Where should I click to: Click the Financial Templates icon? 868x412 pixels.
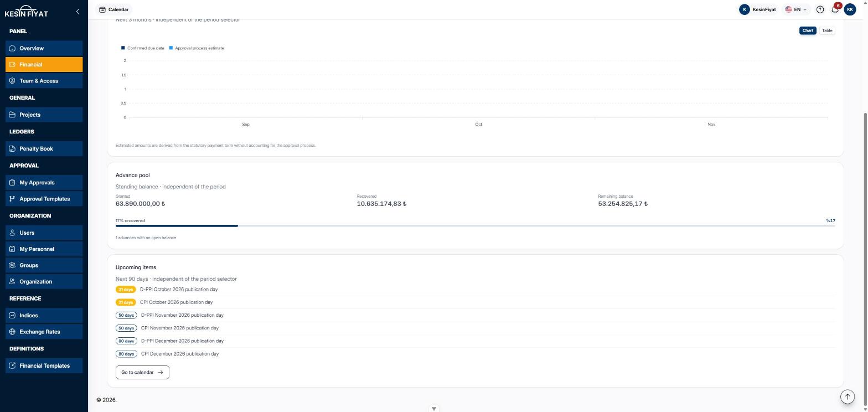coord(12,365)
